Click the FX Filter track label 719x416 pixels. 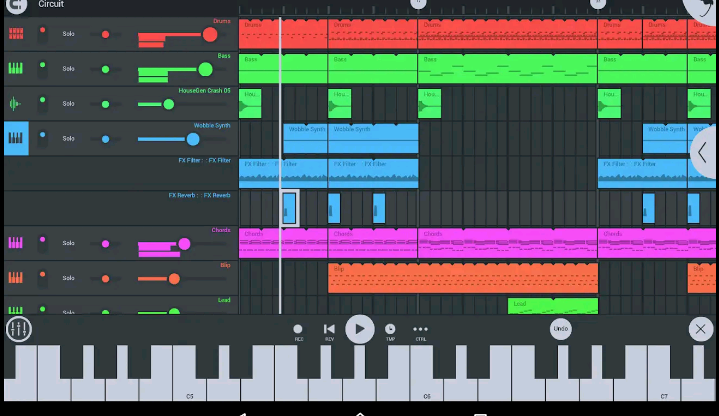pyautogui.click(x=205, y=160)
